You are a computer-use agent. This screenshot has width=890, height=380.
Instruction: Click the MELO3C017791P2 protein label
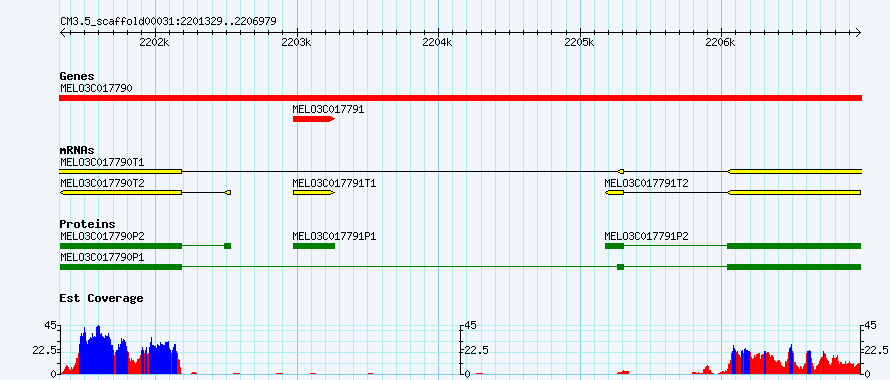(646, 236)
